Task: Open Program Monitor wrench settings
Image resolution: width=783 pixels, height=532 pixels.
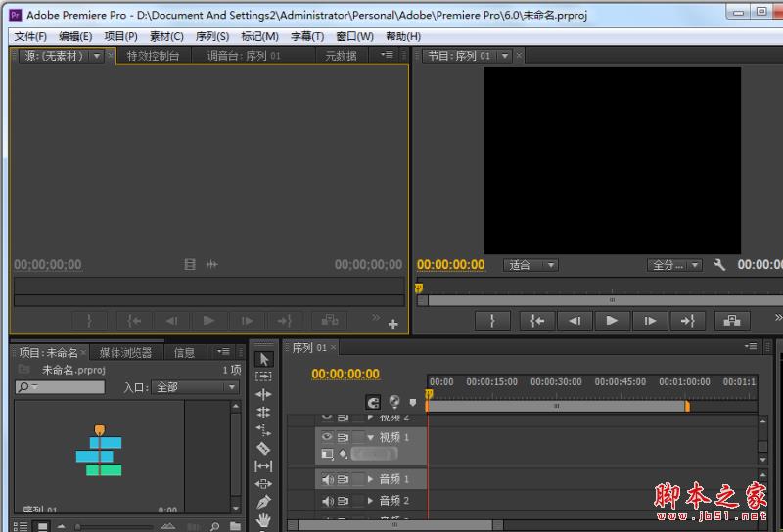Action: point(719,265)
